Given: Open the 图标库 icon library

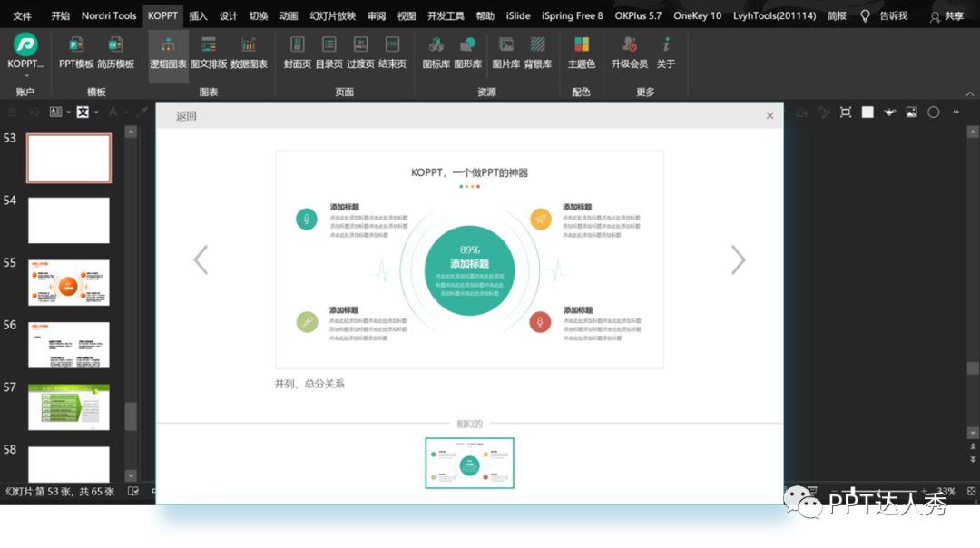Looking at the screenshot, I should (436, 52).
